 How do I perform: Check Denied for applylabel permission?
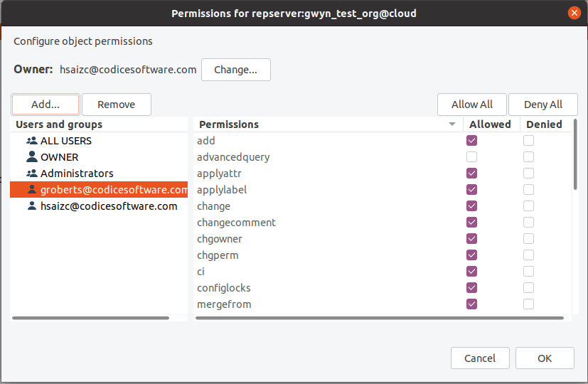tap(529, 190)
